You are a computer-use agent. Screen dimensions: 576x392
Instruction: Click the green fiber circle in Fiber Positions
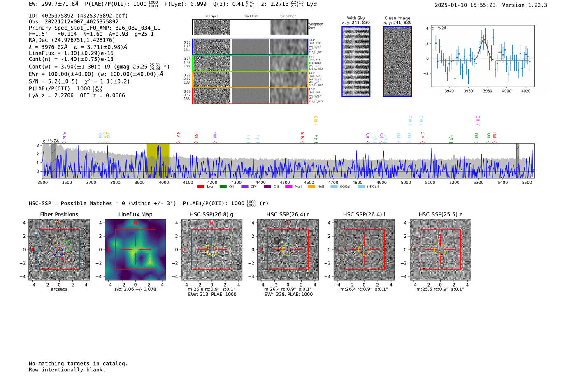click(x=67, y=247)
